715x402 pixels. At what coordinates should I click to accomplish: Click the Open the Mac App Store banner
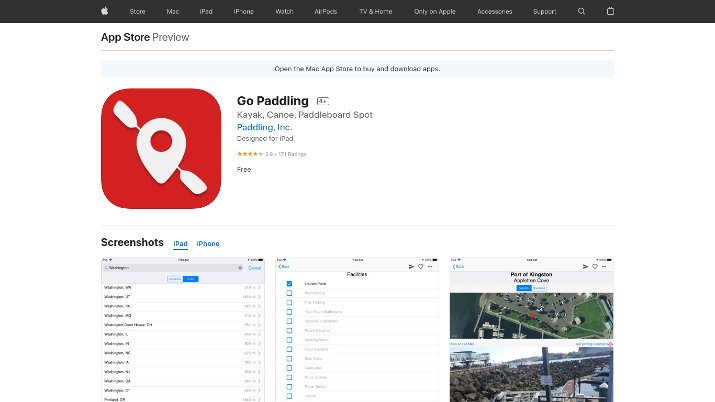click(x=358, y=69)
